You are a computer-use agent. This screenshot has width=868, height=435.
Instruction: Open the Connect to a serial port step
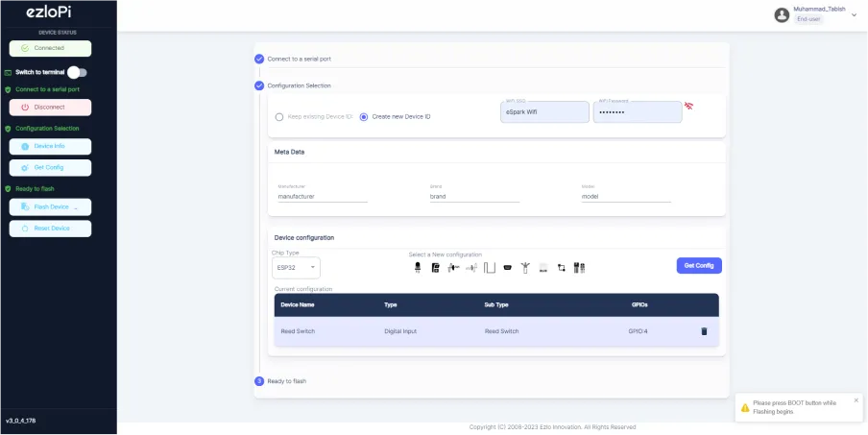[301, 59]
